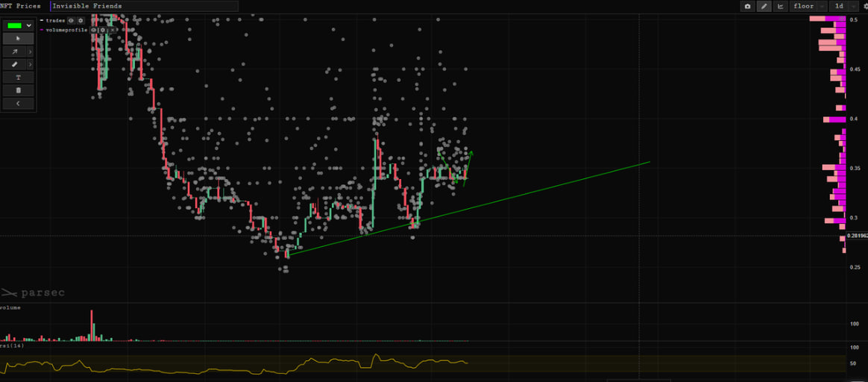This screenshot has width=868, height=382.
Task: Open the floor price type dropdown
Action: [808, 6]
